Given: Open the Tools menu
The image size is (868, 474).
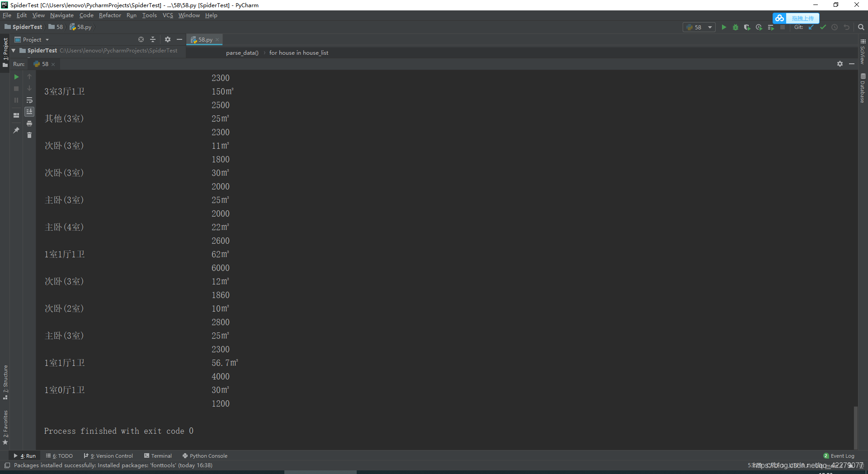Looking at the screenshot, I should pyautogui.click(x=149, y=15).
